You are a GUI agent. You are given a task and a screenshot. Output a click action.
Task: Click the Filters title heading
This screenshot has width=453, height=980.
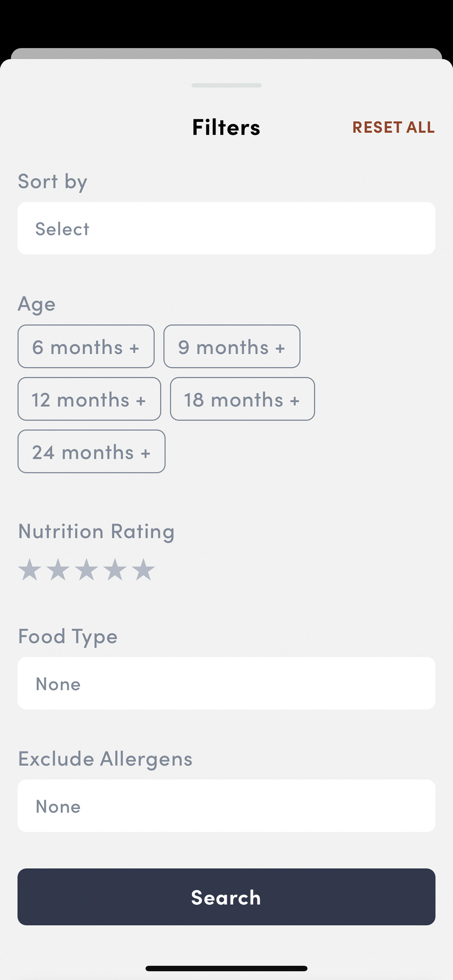tap(226, 127)
